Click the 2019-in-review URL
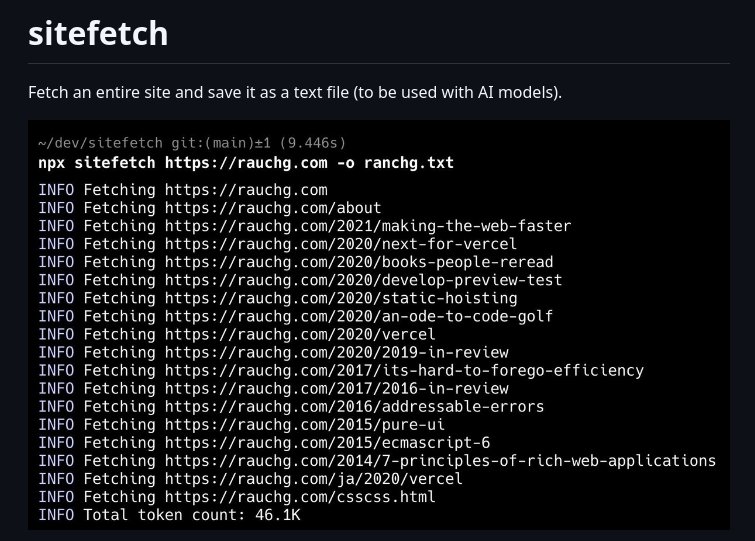755x541 pixels. (x=336, y=352)
